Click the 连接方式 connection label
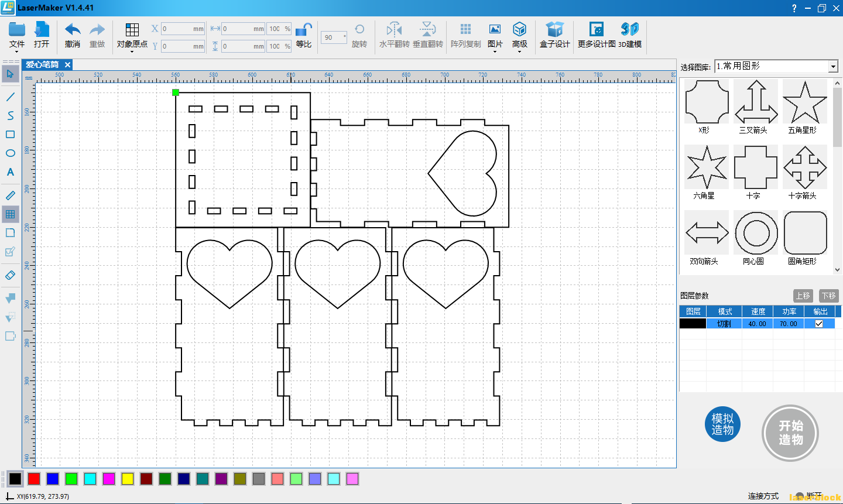This screenshot has height=504, width=843. [763, 496]
